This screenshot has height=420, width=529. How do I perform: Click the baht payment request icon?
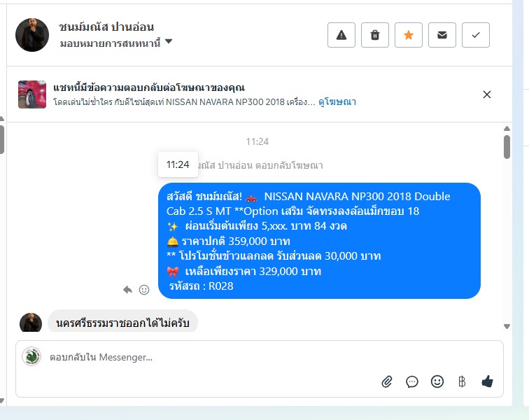pyautogui.click(x=462, y=381)
